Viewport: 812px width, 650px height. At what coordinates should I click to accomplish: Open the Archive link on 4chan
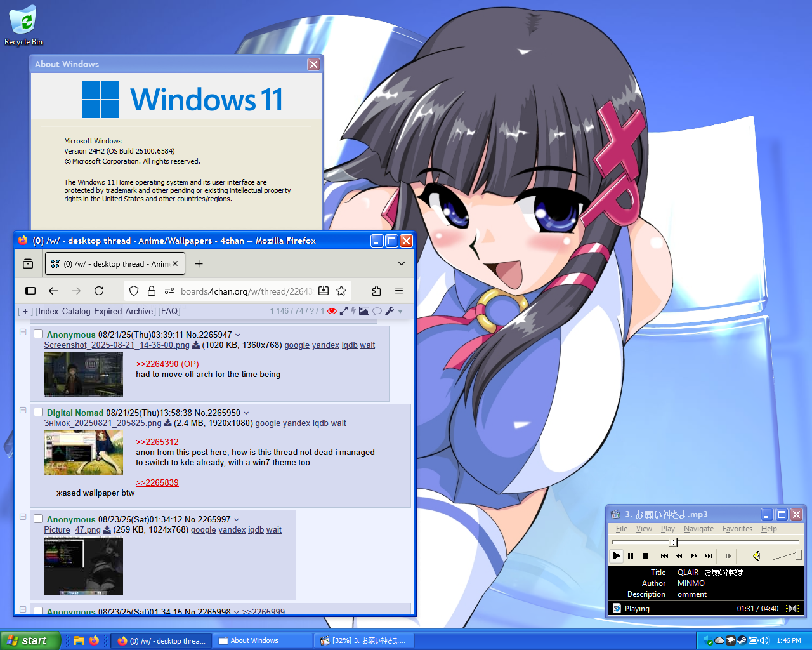pos(139,311)
